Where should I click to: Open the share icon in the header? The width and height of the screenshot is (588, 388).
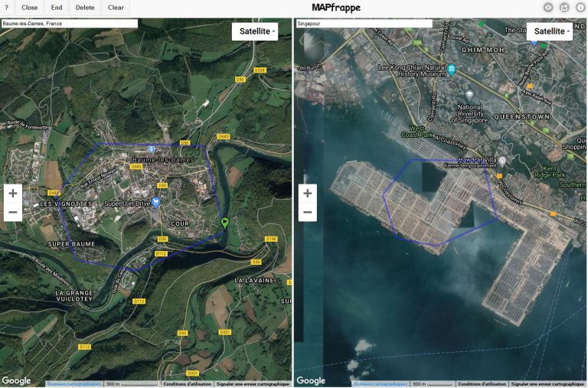(564, 8)
